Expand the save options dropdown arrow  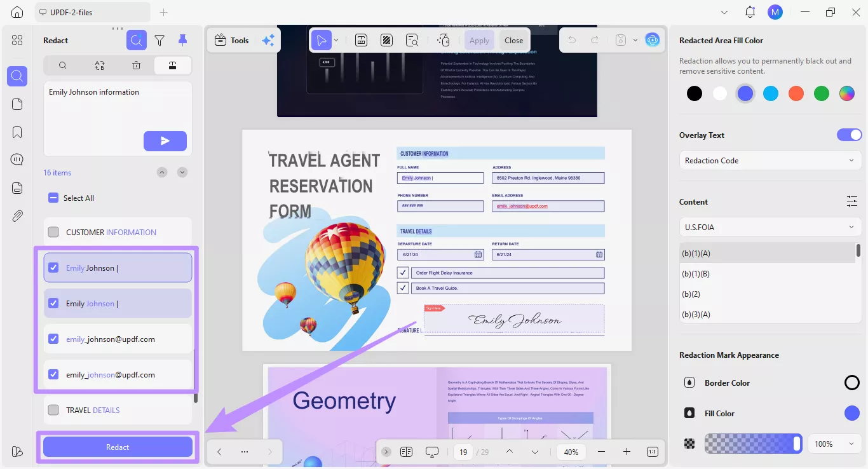[x=635, y=40]
